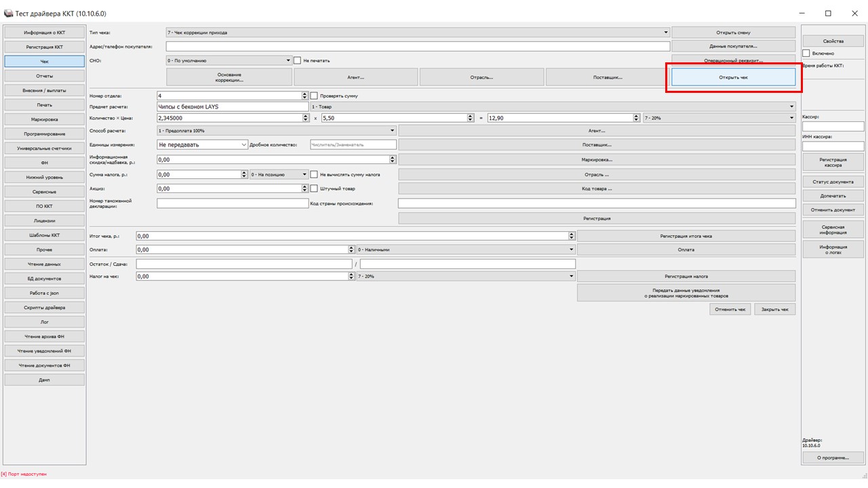Click the Открыть смену button
This screenshot has width=868, height=488.
[x=733, y=33]
